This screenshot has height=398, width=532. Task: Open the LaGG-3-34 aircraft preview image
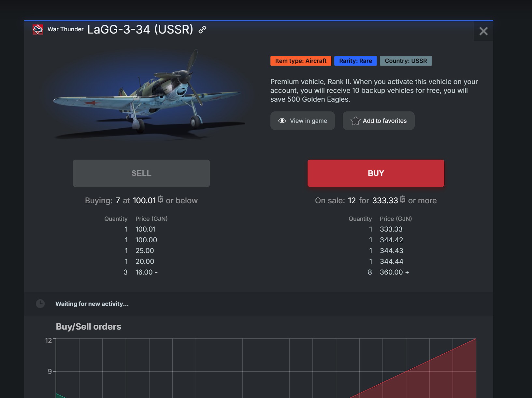pyautogui.click(x=150, y=94)
